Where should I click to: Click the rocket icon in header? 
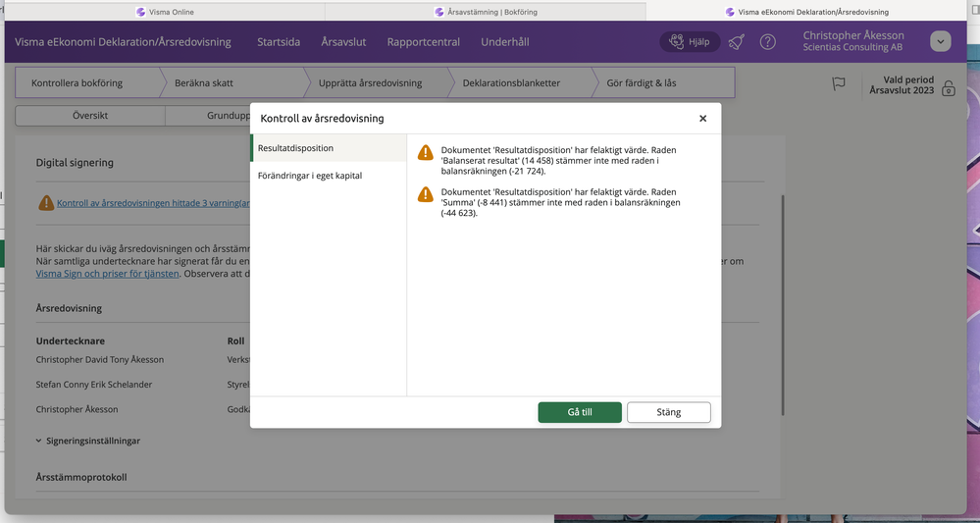[737, 42]
